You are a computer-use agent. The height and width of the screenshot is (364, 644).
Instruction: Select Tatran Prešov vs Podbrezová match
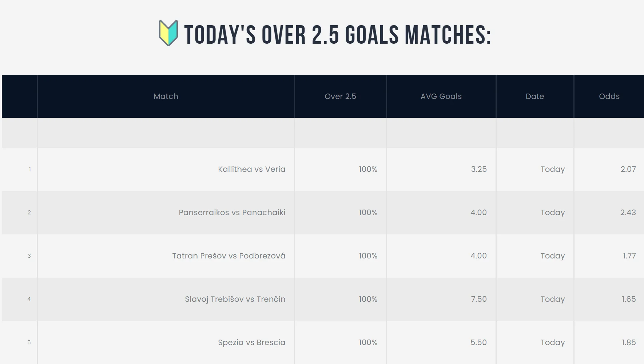coord(228,256)
